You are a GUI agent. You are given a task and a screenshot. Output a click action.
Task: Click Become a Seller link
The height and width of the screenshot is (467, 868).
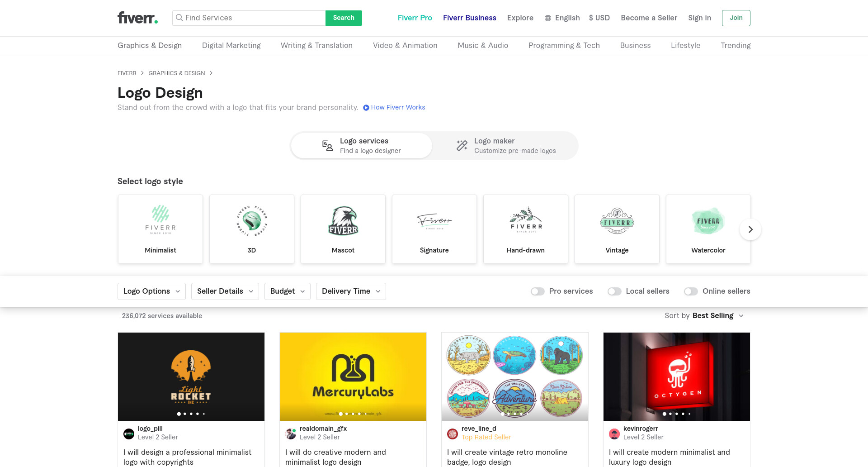(x=649, y=18)
